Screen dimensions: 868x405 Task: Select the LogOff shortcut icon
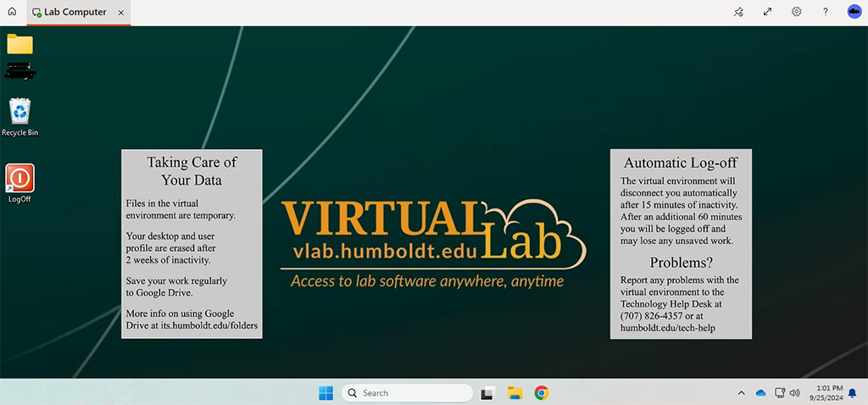pos(20,178)
